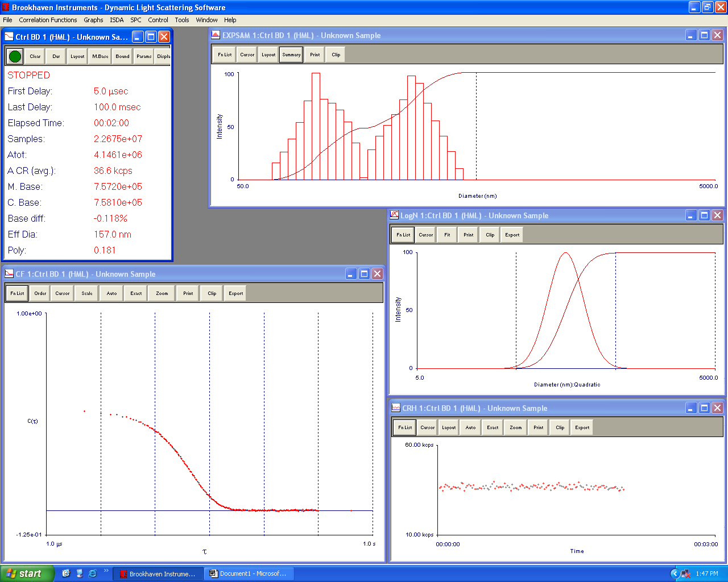Click the Fit button in LogN window
Viewport: 728px width, 582px height.
coord(447,235)
